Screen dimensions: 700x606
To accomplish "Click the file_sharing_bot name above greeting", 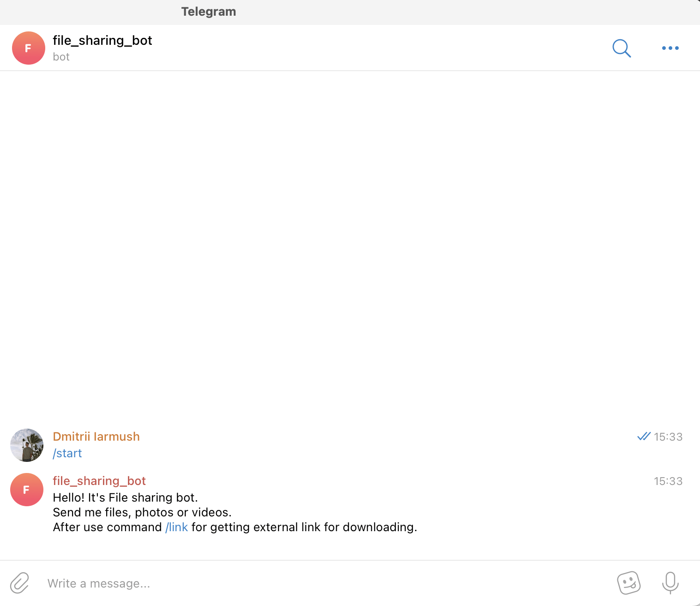I will click(99, 481).
